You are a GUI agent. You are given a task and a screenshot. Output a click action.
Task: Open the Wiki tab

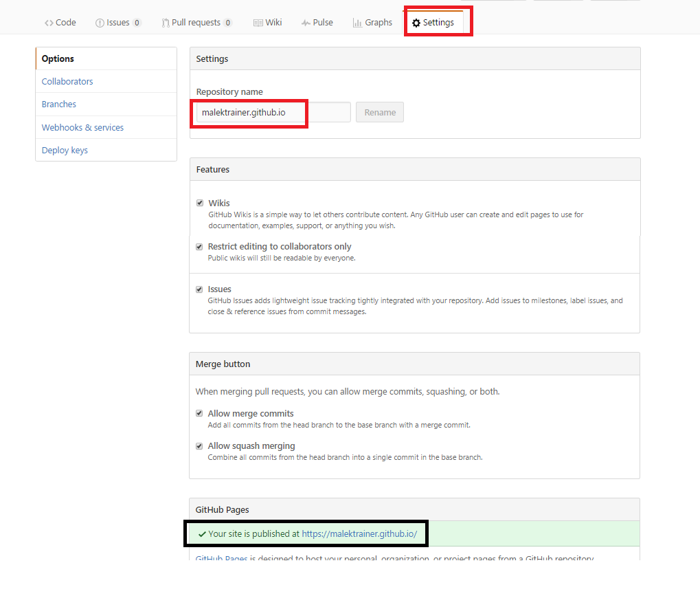pyautogui.click(x=268, y=22)
